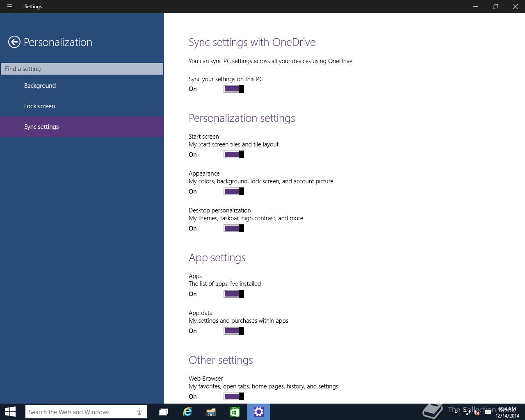Disable the Appearance sync toggle
Viewport: 525px width, 420px height.
(234, 192)
